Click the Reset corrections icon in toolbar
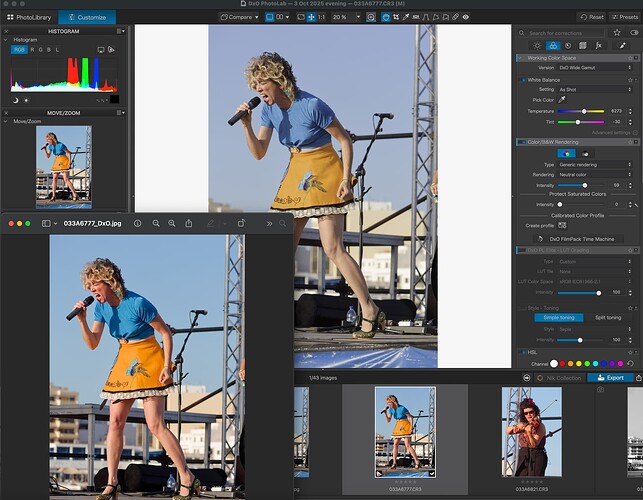The image size is (643, 500). click(x=591, y=17)
